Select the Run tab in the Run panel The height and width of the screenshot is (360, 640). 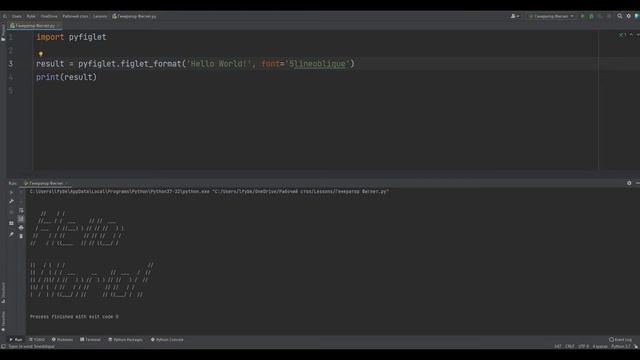coord(46,183)
